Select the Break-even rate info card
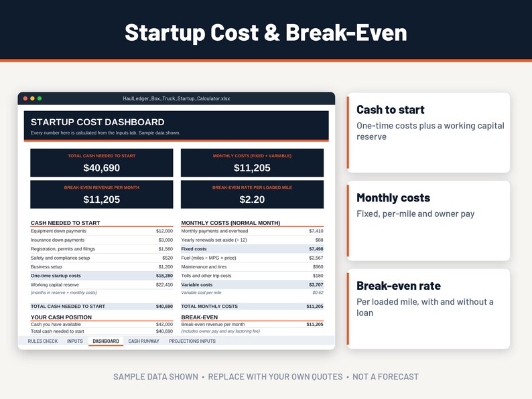This screenshot has width=532, height=399. click(428, 309)
